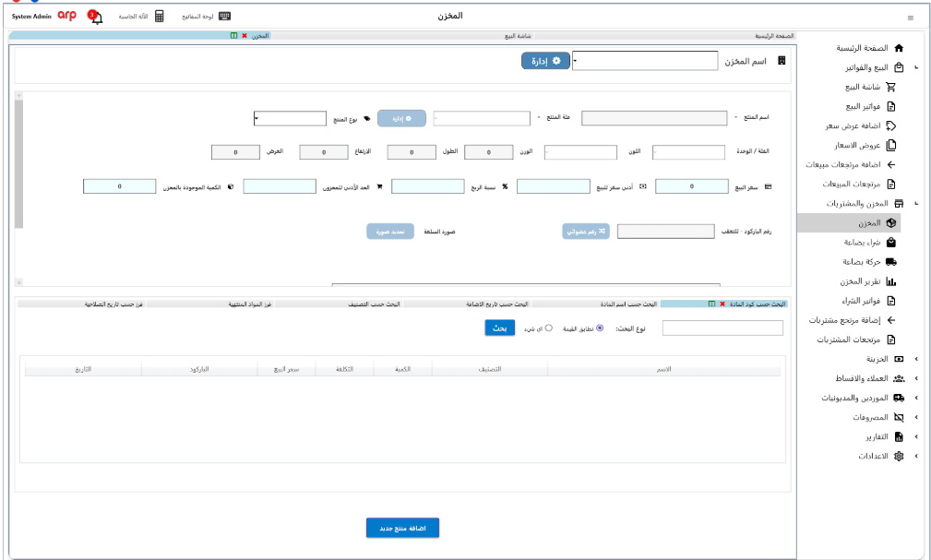
Task: Select the اي شيء radio button
Action: pyautogui.click(x=549, y=328)
